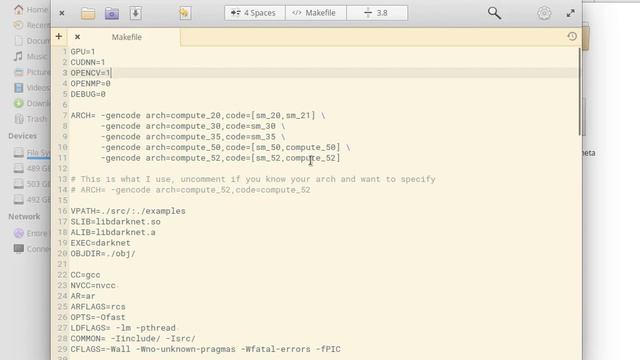
Task: Click the OPTS=-Ofast line
Action: tap(98, 317)
